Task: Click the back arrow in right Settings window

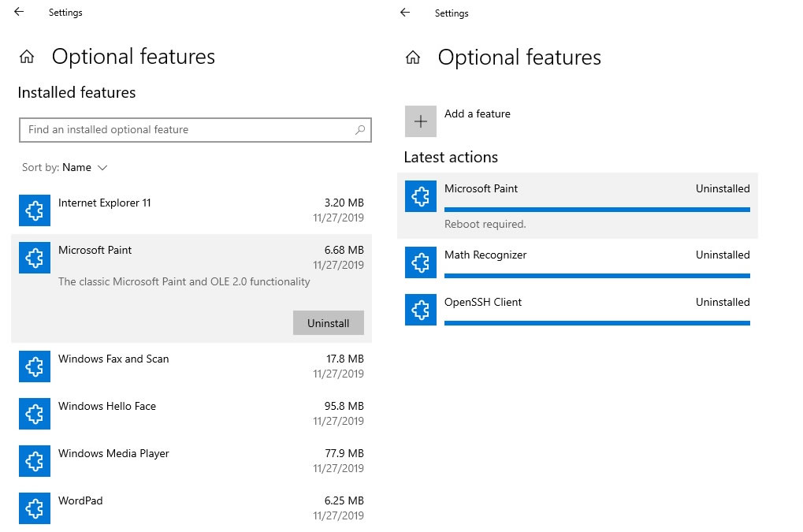Action: coord(405,13)
